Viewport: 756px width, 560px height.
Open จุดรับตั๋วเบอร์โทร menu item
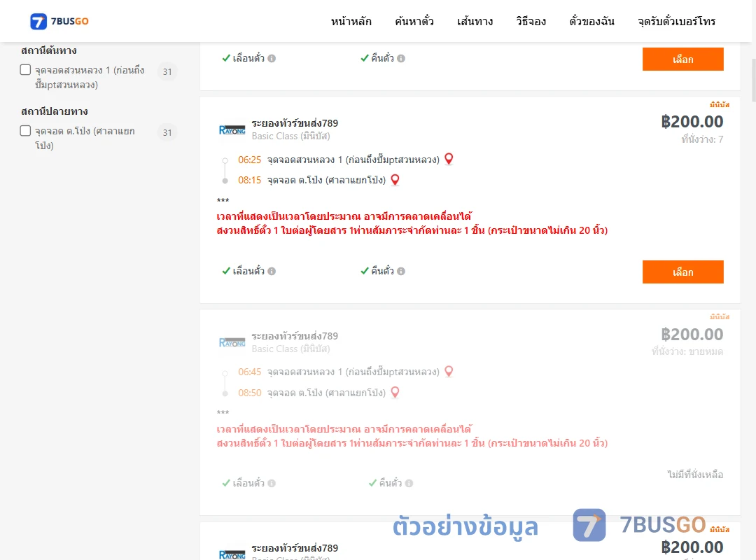coord(676,21)
